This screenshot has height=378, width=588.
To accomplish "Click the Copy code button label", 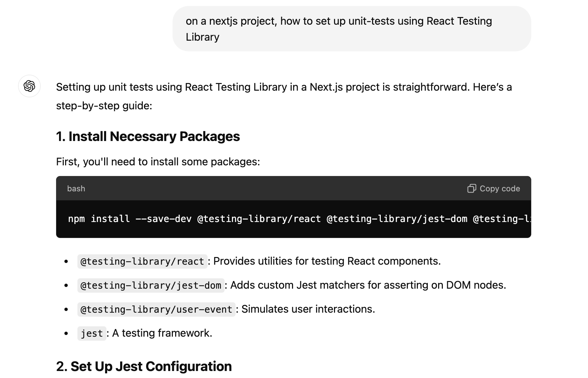I will [x=500, y=189].
